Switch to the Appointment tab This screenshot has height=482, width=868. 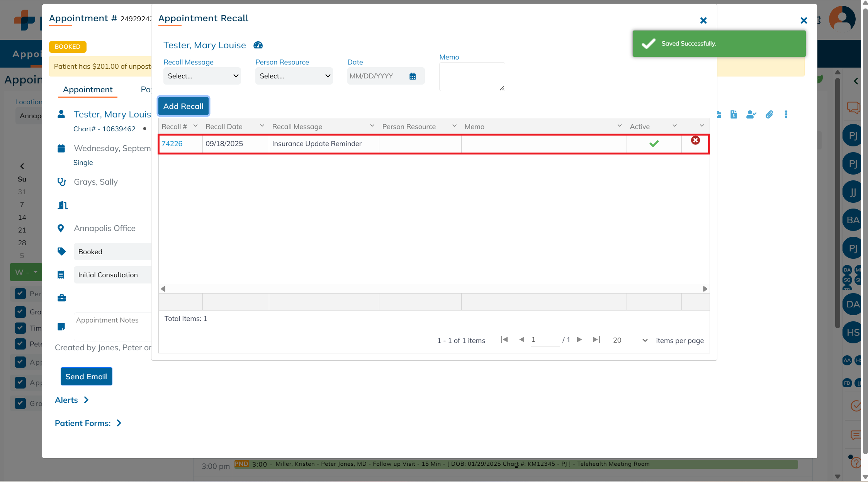click(88, 90)
